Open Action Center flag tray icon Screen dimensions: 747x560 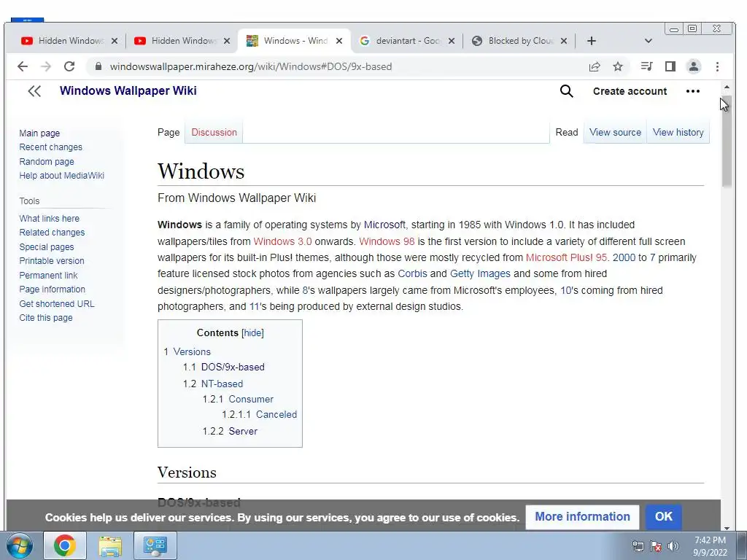pos(656,546)
